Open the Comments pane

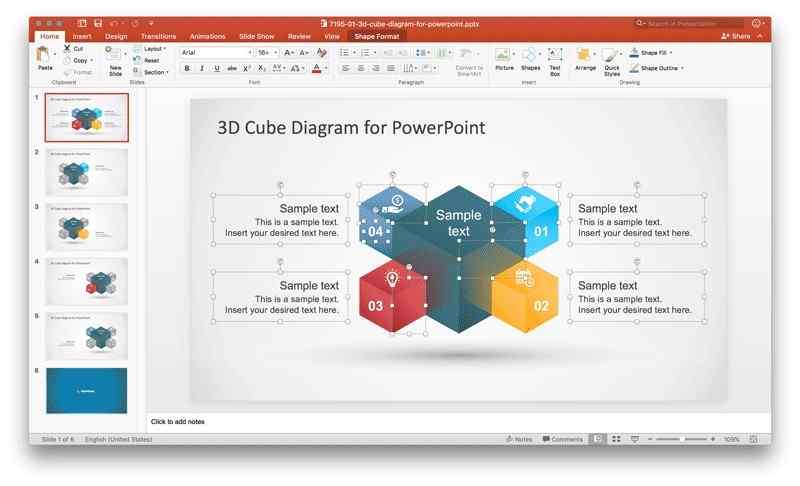pos(562,439)
